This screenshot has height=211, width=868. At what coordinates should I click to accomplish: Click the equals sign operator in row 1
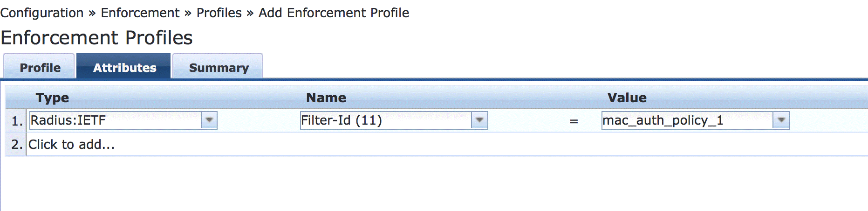(574, 121)
